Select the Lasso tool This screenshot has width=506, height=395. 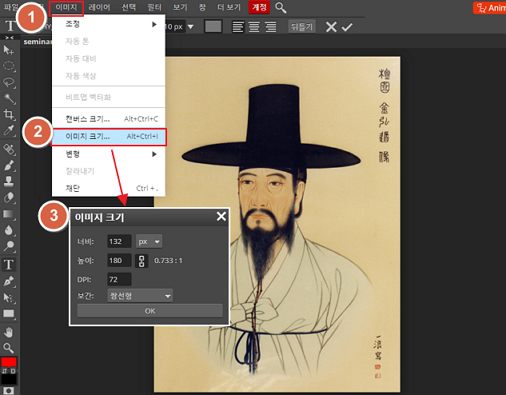point(8,82)
